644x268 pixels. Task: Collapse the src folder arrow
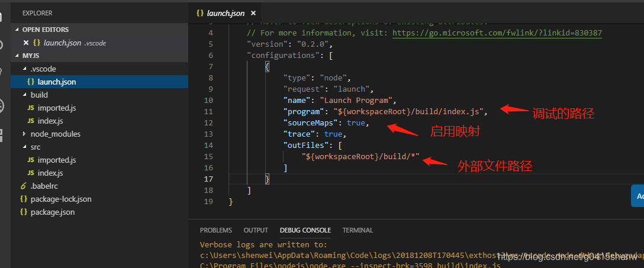[25, 147]
